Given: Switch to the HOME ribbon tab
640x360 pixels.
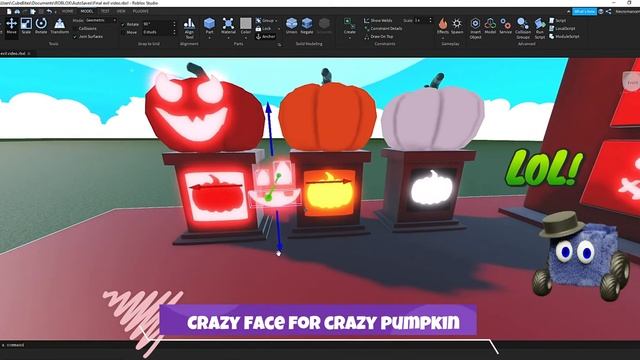Looking at the screenshot, I should click(68, 11).
